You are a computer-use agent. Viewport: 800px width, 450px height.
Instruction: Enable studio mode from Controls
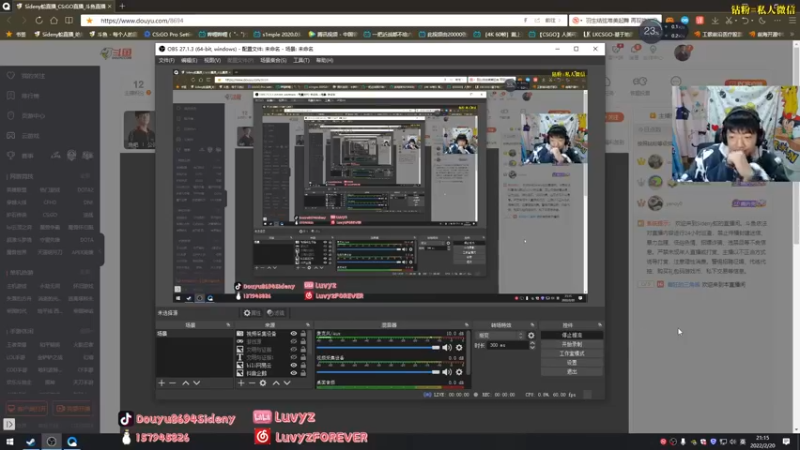click(572, 354)
